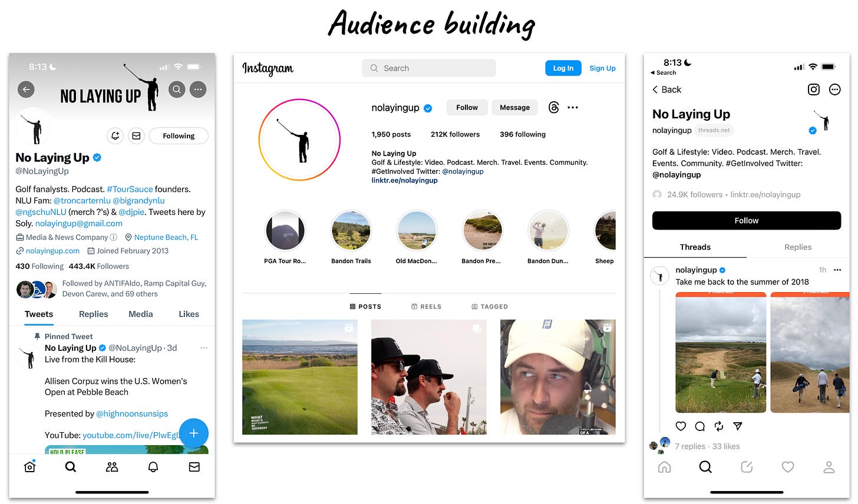The height and width of the screenshot is (504, 858).
Task: Click the Threads icon on Instagram profile
Action: (x=553, y=107)
